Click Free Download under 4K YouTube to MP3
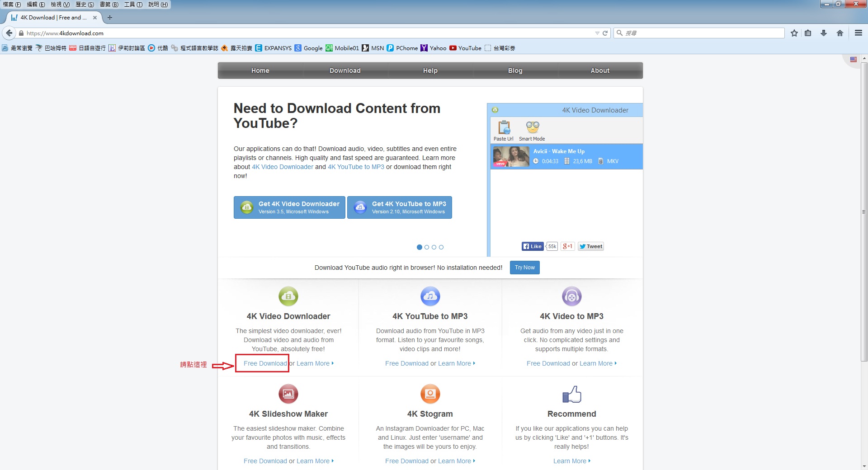 coord(407,363)
